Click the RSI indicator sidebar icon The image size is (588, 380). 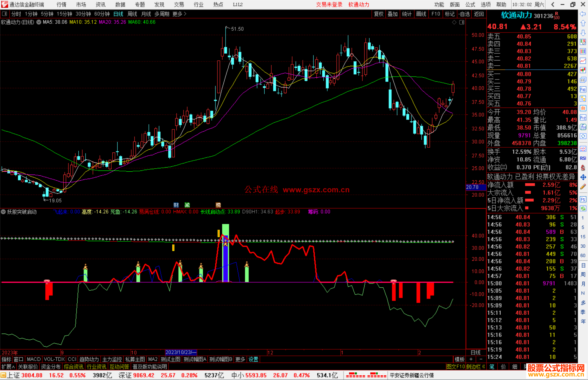click(x=583, y=158)
